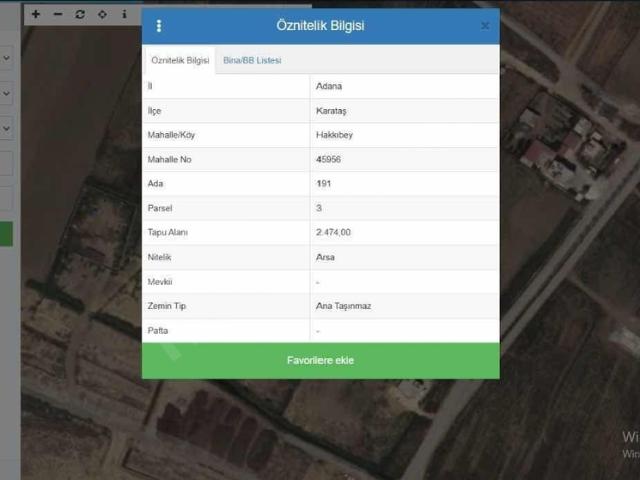This screenshot has width=640, height=480.
Task: Click the Nitelik label
Action: coord(159,257)
